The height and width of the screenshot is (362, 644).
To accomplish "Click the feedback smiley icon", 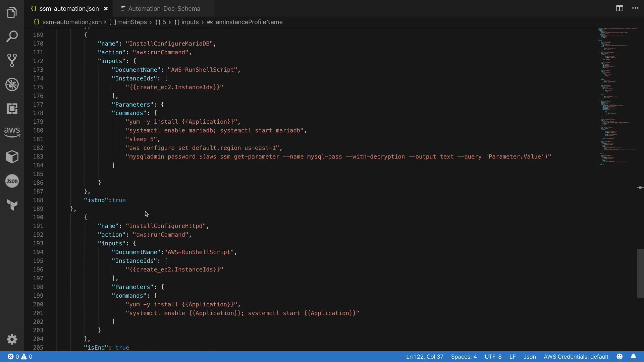I will point(620,357).
